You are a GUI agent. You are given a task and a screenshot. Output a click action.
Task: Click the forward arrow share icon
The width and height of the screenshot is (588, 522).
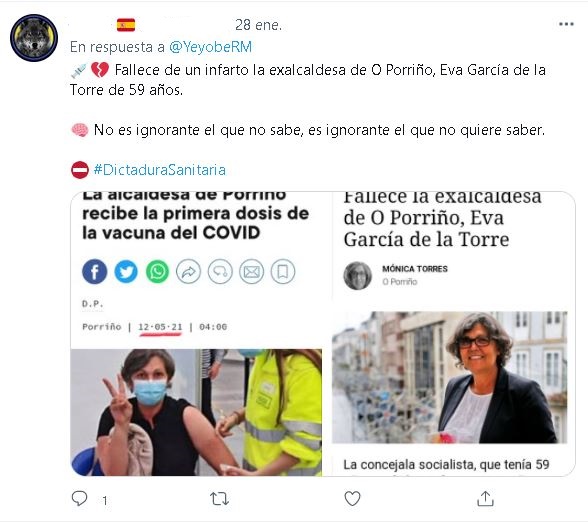(189, 271)
